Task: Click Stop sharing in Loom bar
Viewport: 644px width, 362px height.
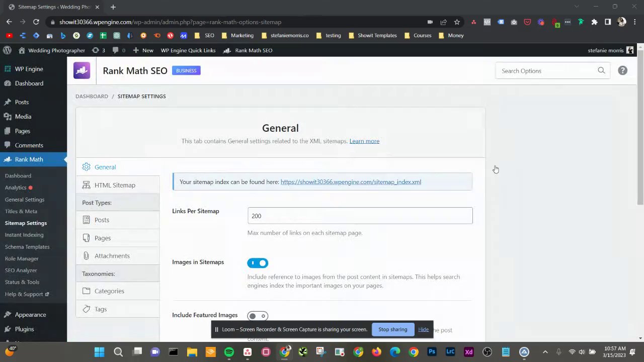Action: [392, 329]
